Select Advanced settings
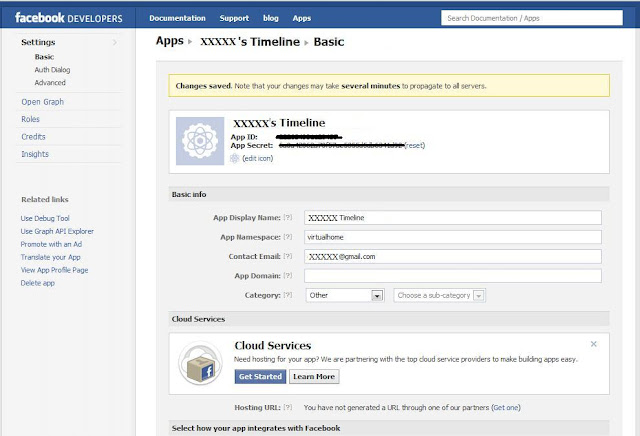The width and height of the screenshot is (640, 436). coord(50,82)
